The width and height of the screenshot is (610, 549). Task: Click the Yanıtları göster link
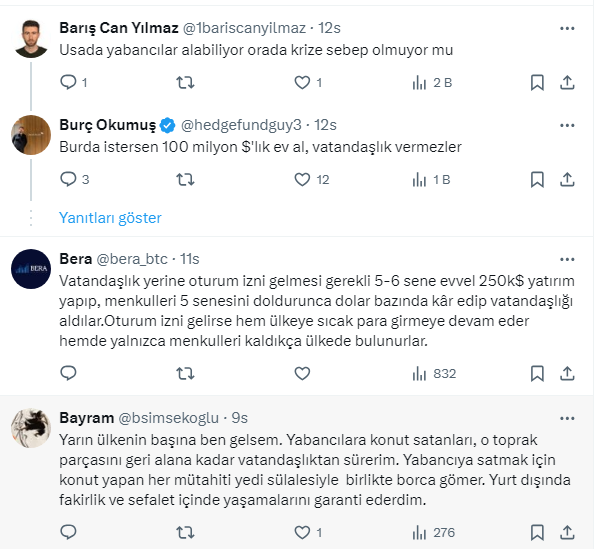pos(110,217)
